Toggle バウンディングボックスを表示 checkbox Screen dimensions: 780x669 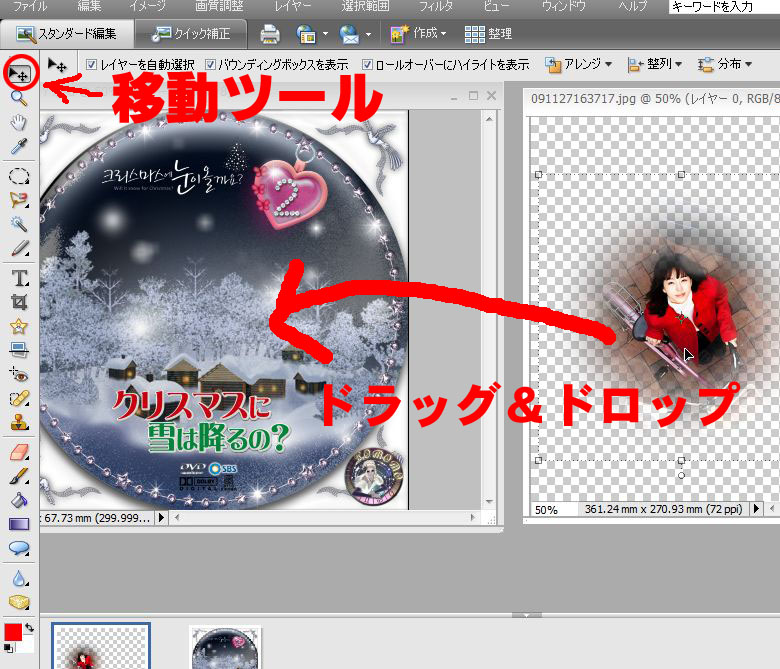[x=210, y=64]
